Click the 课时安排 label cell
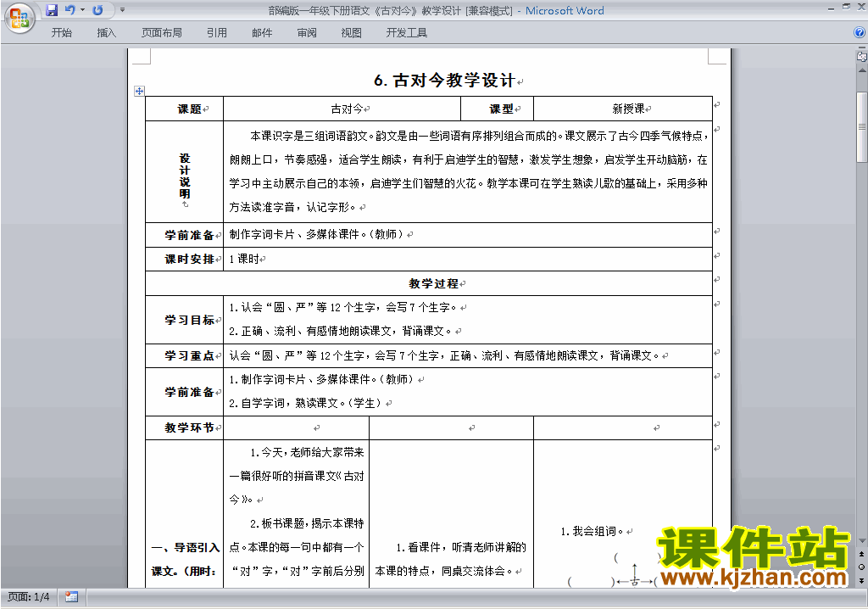Viewport: 868px width, 609px height. click(184, 259)
